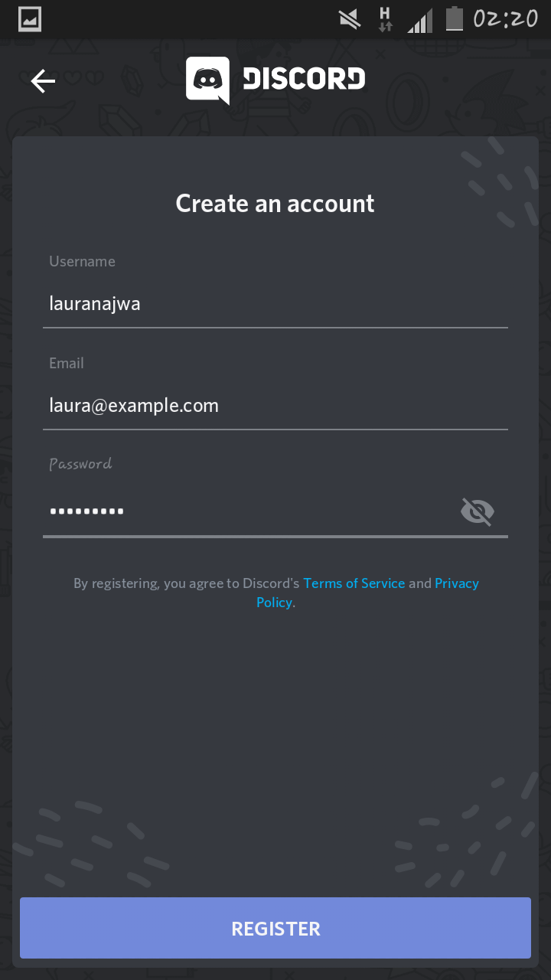Tap the Create an account heading

click(275, 204)
